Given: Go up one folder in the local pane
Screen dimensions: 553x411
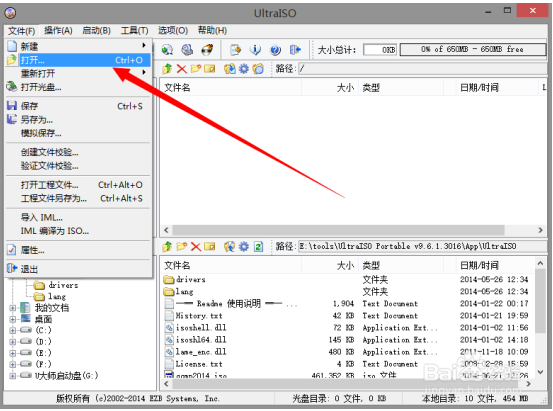Looking at the screenshot, I should tap(167, 246).
